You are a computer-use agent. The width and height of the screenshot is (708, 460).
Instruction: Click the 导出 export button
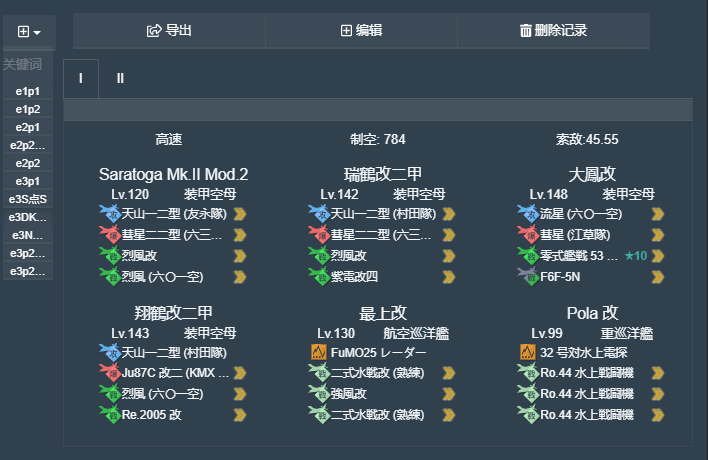(169, 31)
